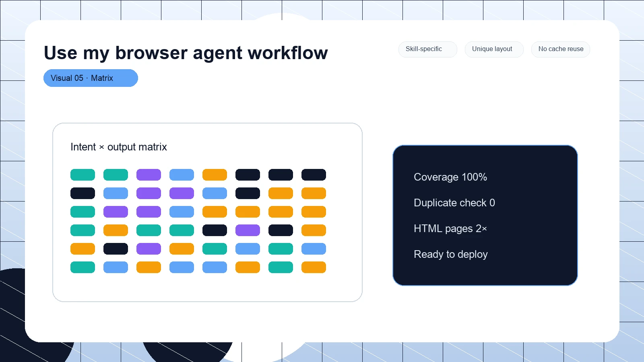
Task: Click the HTML pages 2× line
Action: (x=450, y=228)
